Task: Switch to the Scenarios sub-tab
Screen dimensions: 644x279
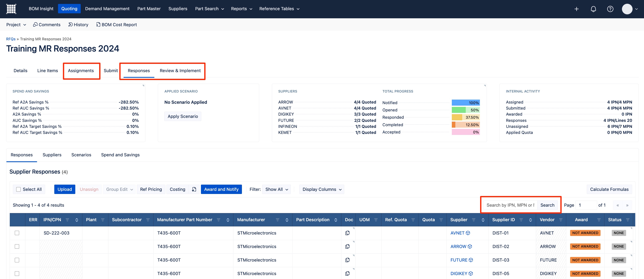Action: (81, 155)
